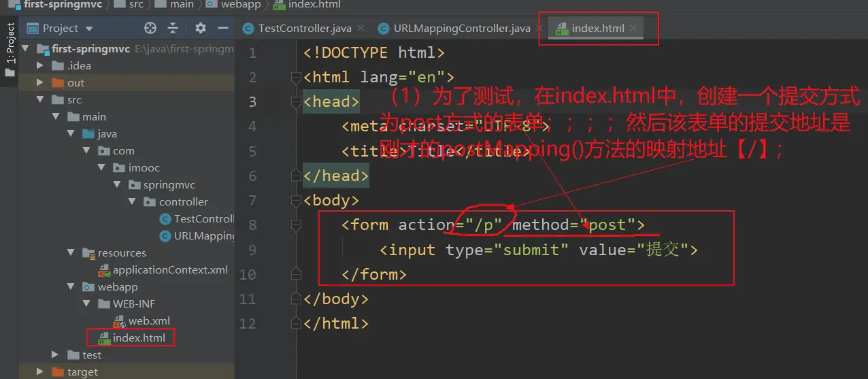Click the closing </html> tag
Screen dimensions: 868x379
click(x=336, y=323)
